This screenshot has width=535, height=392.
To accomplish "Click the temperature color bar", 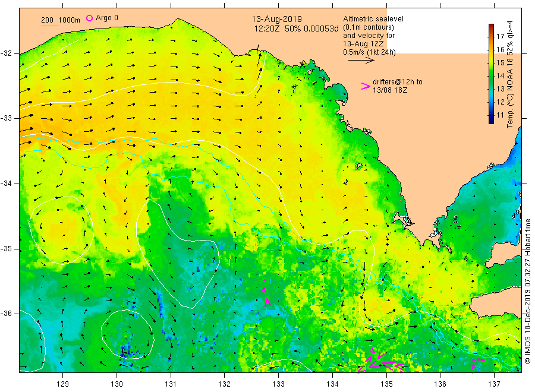I will [492, 74].
